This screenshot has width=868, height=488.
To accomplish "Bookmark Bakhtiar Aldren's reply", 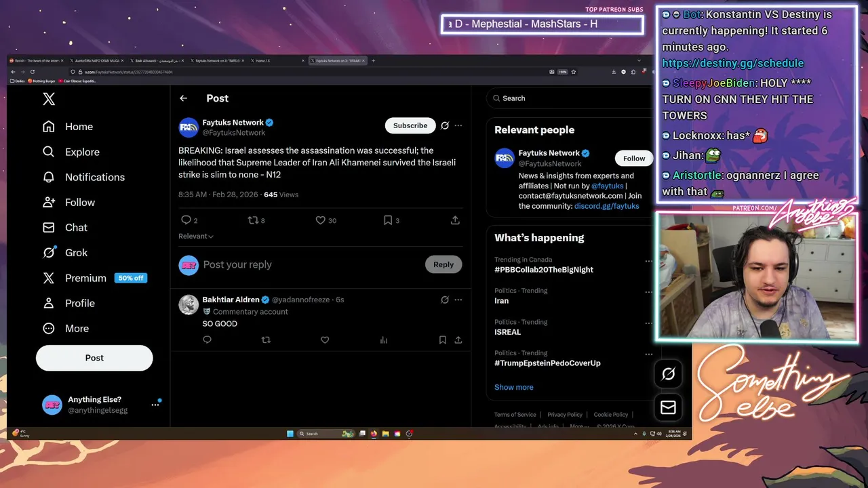I will coord(442,340).
